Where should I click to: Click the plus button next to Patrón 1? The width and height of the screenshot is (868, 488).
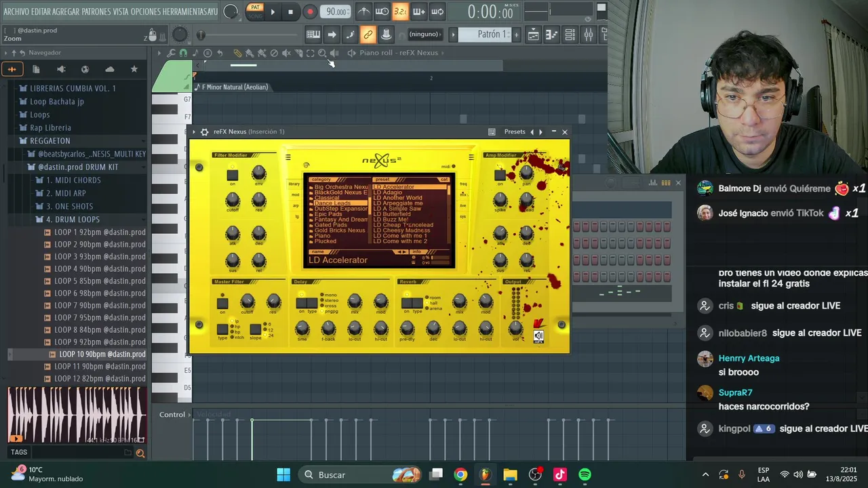pyautogui.click(x=516, y=35)
